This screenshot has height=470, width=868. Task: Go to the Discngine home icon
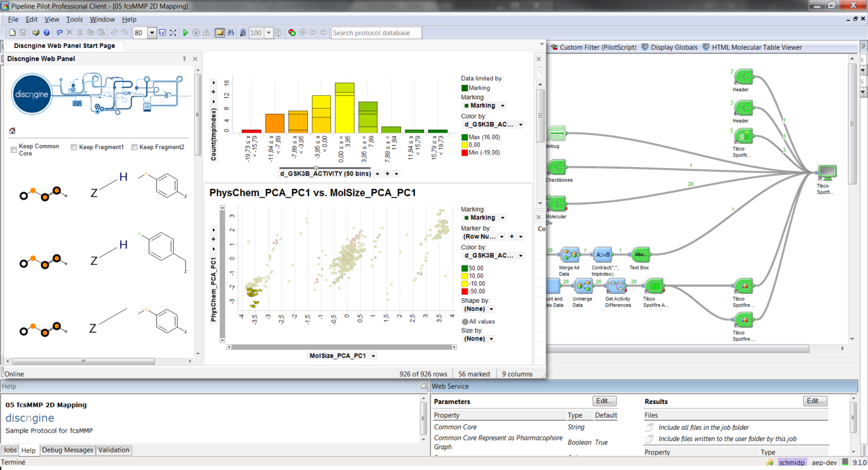(12, 131)
